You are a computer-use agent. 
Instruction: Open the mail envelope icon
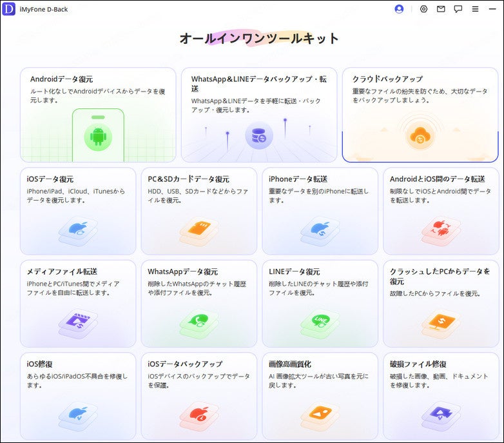[441, 9]
